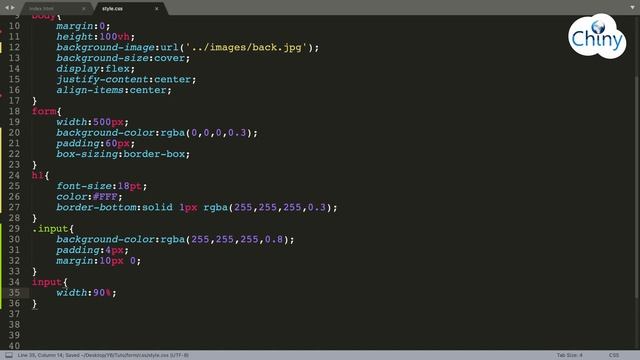Click the 'width:90%;' declaration

point(86,293)
